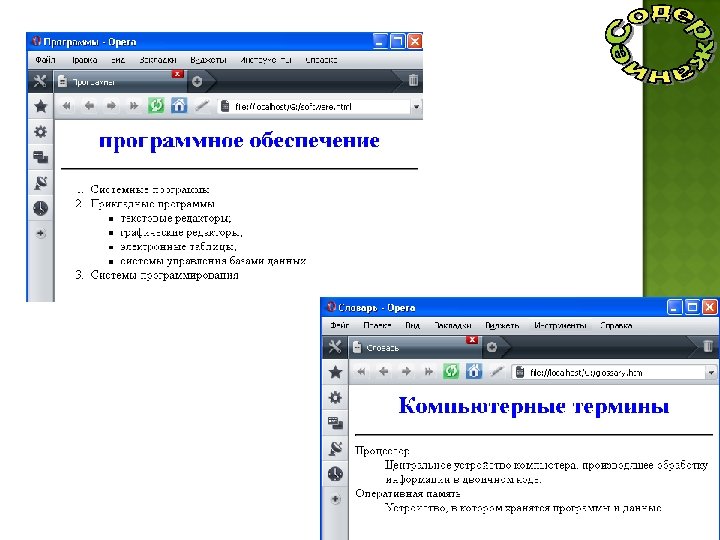Image resolution: width=720 pixels, height=540 pixels.
Task: Open Файл menu in Словарь window
Action: tap(339, 325)
